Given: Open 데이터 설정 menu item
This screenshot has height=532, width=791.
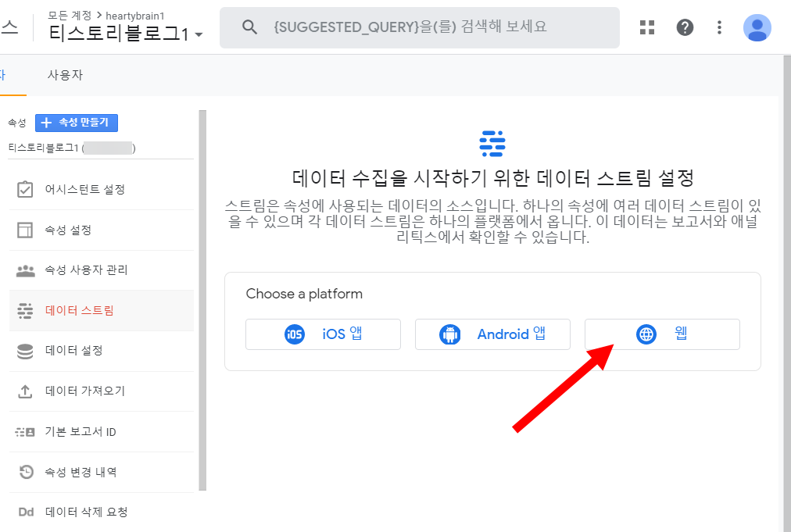Looking at the screenshot, I should point(102,351).
